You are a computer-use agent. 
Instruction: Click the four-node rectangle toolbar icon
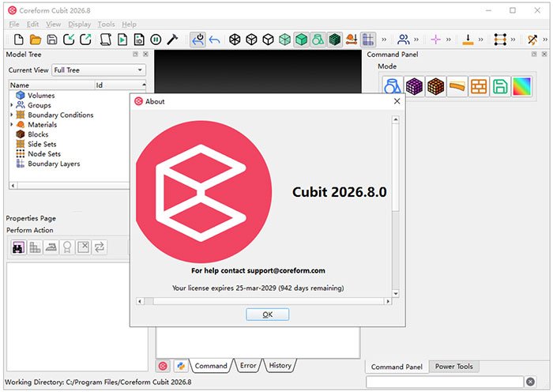500,40
